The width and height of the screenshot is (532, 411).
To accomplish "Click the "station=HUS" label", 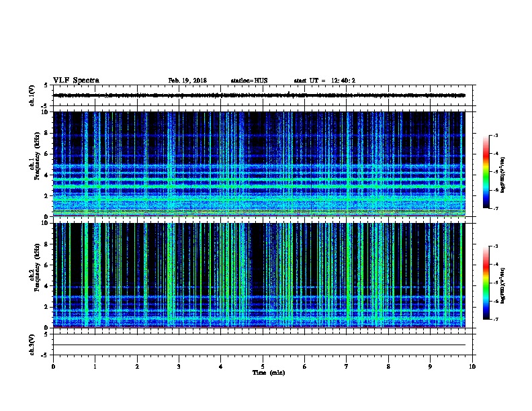I will coord(249,81).
